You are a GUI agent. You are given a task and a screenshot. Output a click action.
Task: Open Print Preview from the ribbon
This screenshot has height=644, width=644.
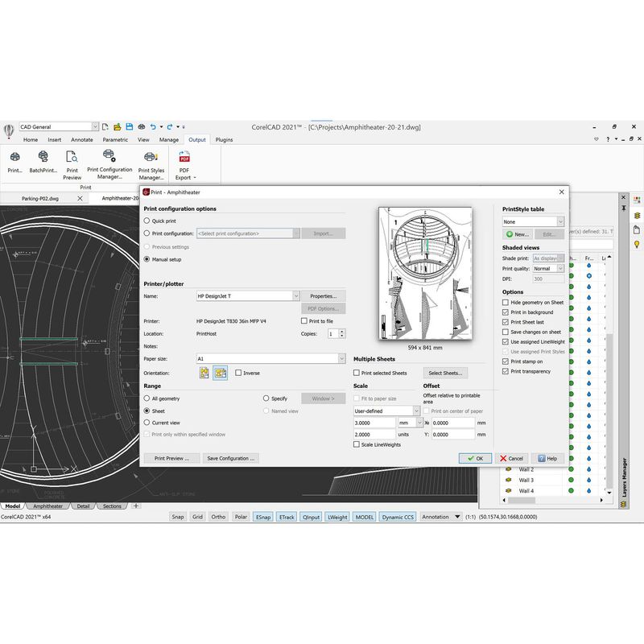point(72,165)
